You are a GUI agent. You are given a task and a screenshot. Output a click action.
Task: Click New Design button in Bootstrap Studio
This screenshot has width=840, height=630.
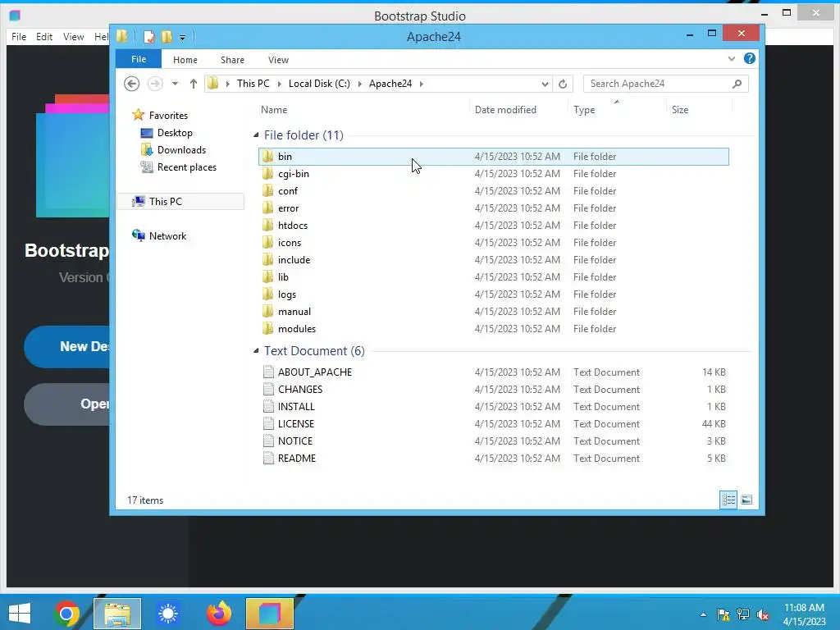[67, 347]
